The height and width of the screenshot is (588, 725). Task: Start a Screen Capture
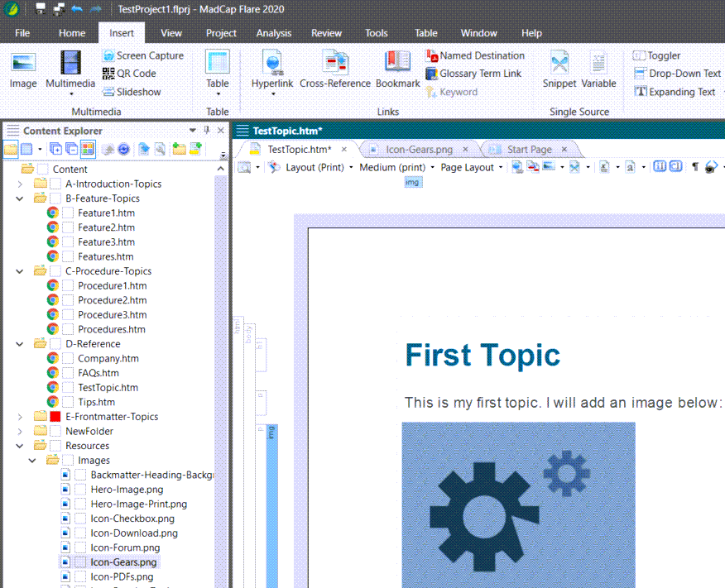point(143,55)
